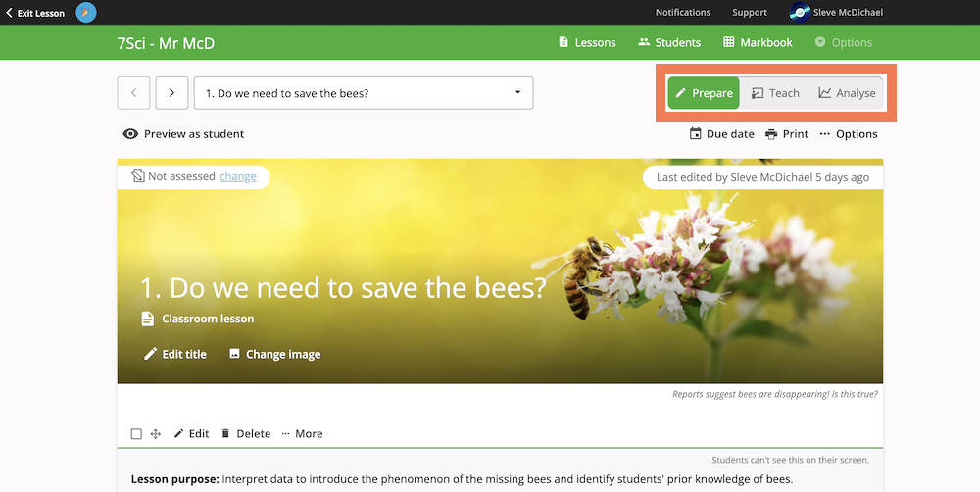Click Preview as student

(x=184, y=134)
